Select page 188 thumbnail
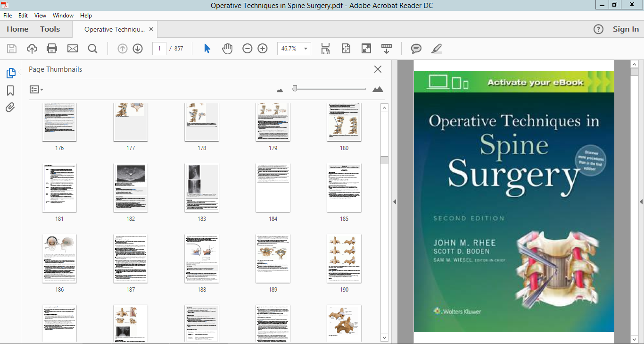Image resolution: width=644 pixels, height=344 pixels. tap(202, 259)
